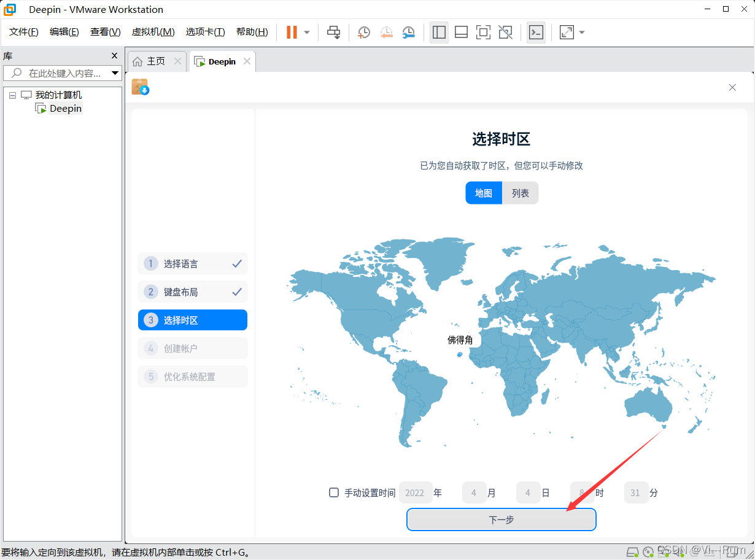The height and width of the screenshot is (560, 755).
Task: Click the 下一步 button
Action: tap(501, 519)
